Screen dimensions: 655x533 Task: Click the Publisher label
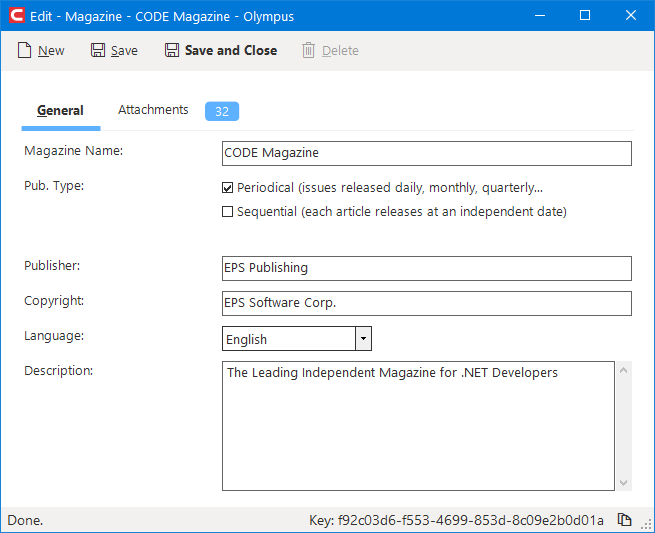pyautogui.click(x=52, y=266)
